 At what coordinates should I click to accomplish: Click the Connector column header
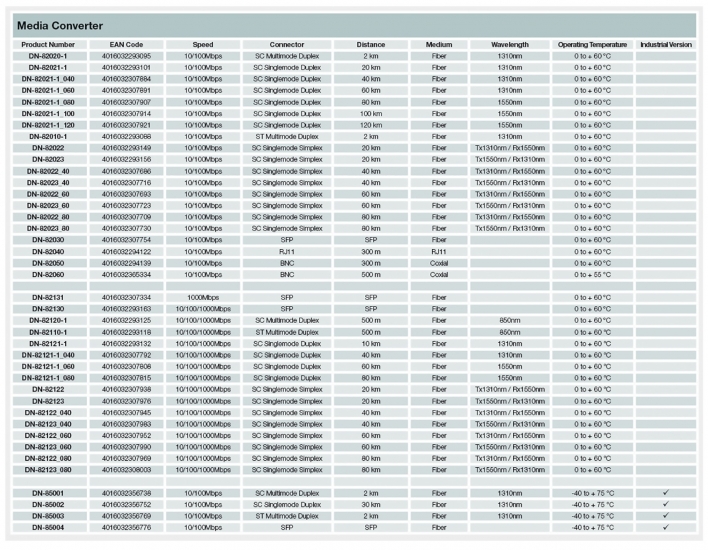tap(286, 45)
